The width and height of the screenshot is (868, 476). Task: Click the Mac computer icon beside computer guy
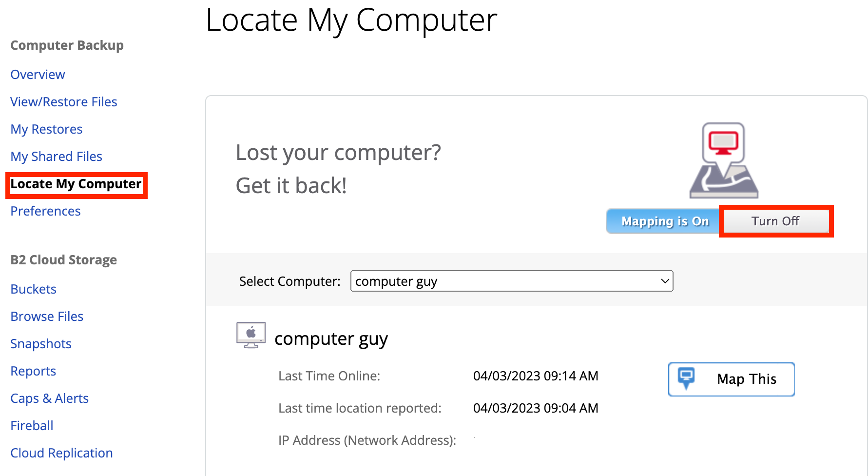click(x=251, y=335)
